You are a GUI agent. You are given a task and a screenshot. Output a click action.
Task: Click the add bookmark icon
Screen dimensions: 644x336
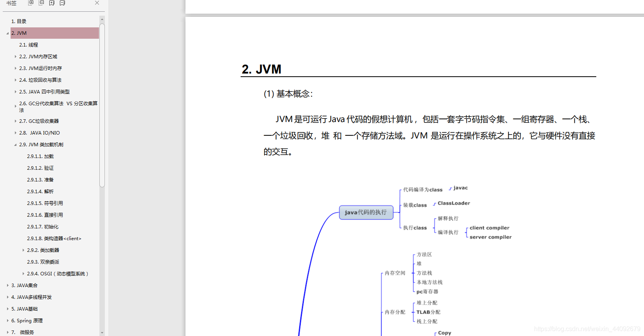tap(52, 3)
